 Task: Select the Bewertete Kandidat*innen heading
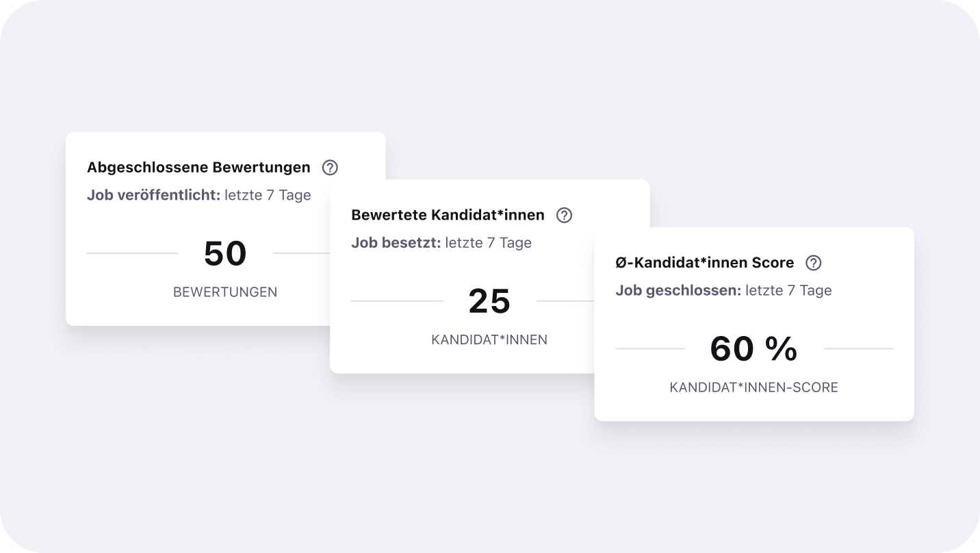coord(448,216)
